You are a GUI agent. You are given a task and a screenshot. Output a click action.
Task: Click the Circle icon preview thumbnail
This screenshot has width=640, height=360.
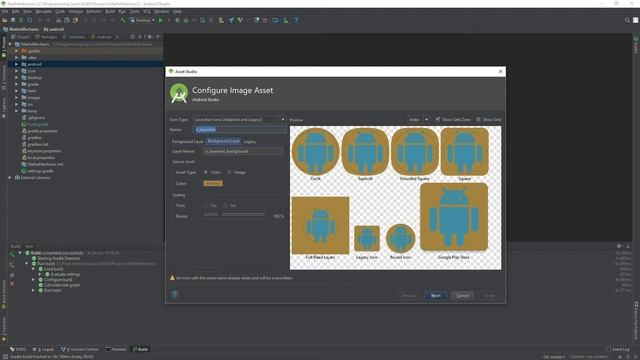click(316, 151)
